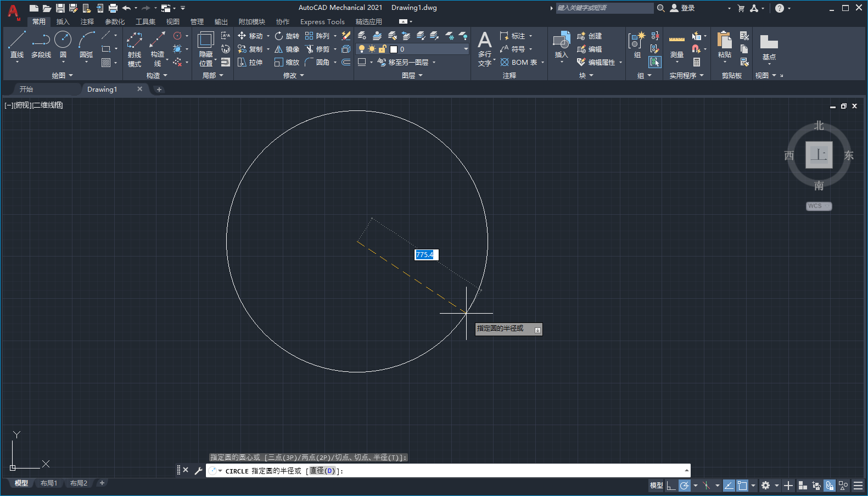868x496 pixels.
Task: Expand the 修改 modify panel
Action: click(x=293, y=75)
